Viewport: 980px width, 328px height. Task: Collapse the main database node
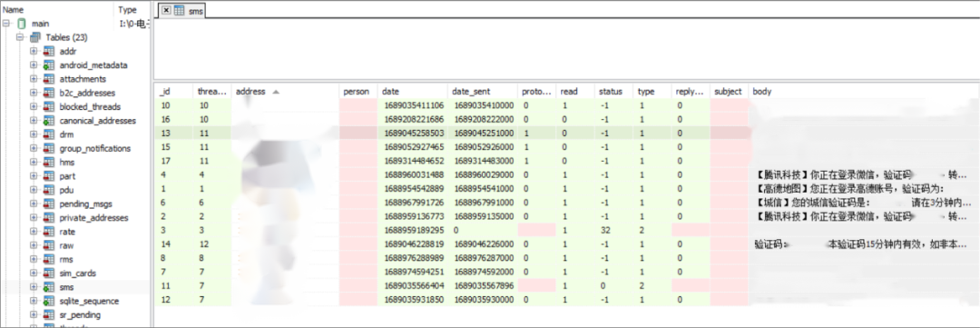[x=7, y=24]
